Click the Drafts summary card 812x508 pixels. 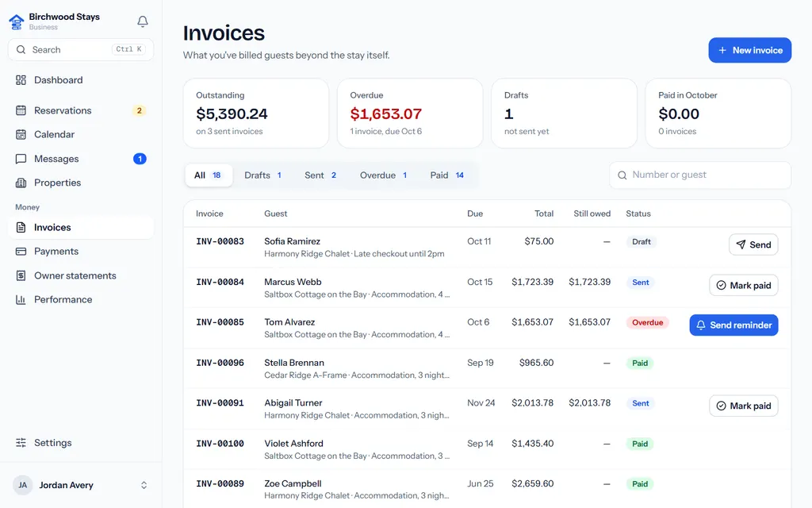(x=564, y=114)
